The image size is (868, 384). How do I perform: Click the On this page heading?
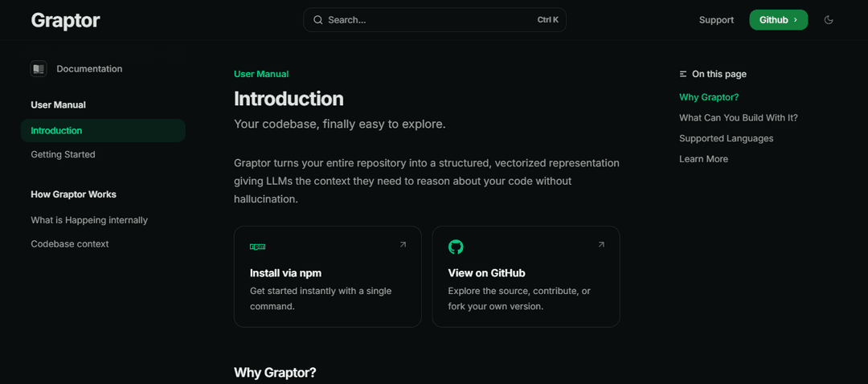click(719, 74)
